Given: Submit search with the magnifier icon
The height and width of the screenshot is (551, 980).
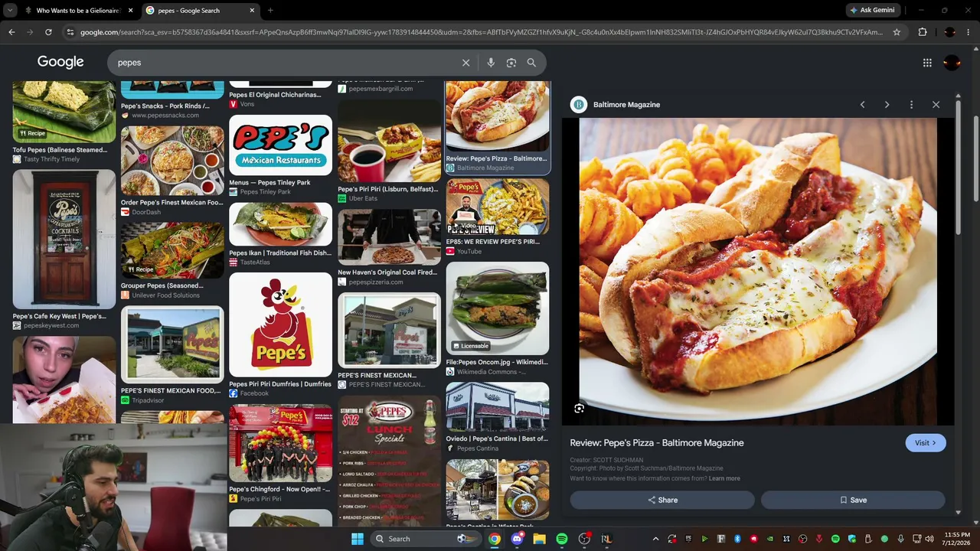Looking at the screenshot, I should pyautogui.click(x=531, y=63).
